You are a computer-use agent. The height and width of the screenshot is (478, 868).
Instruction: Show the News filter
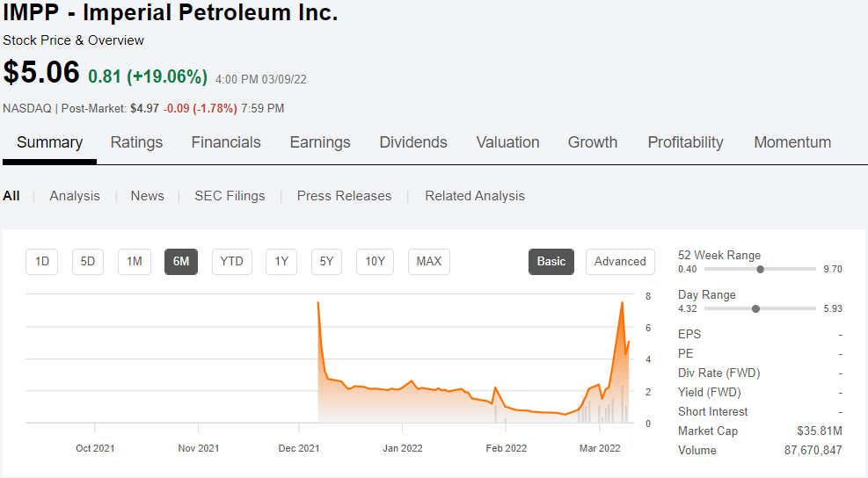pyautogui.click(x=147, y=196)
